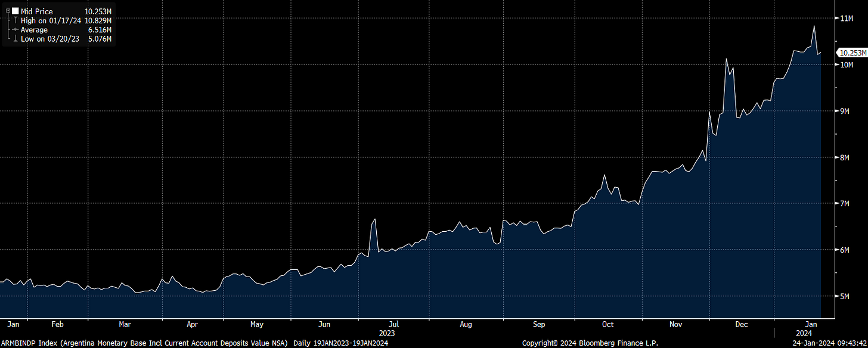Click the 10M y-axis label

(x=847, y=64)
